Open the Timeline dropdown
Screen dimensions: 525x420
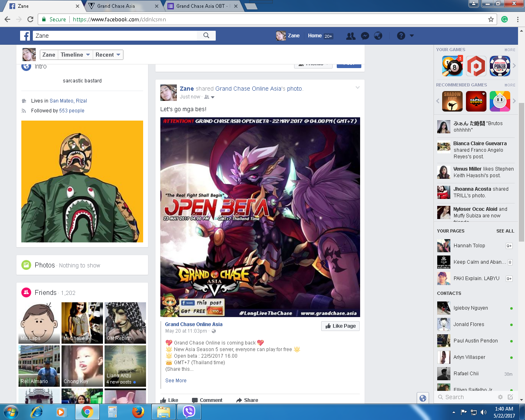pos(75,55)
